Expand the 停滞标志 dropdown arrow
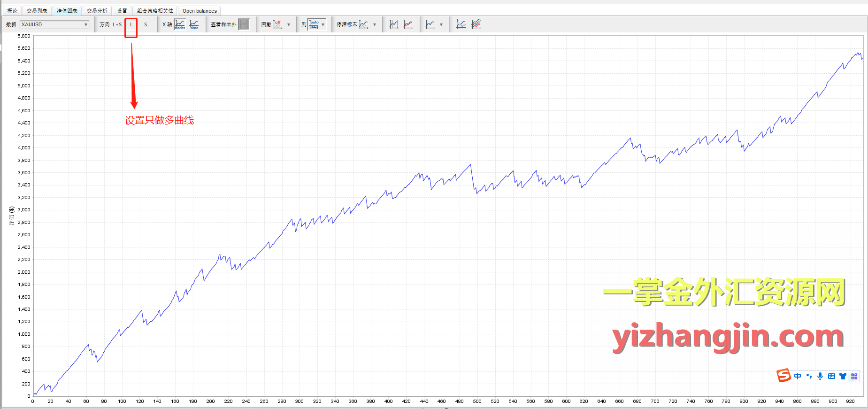This screenshot has width=868, height=409. coord(375,24)
